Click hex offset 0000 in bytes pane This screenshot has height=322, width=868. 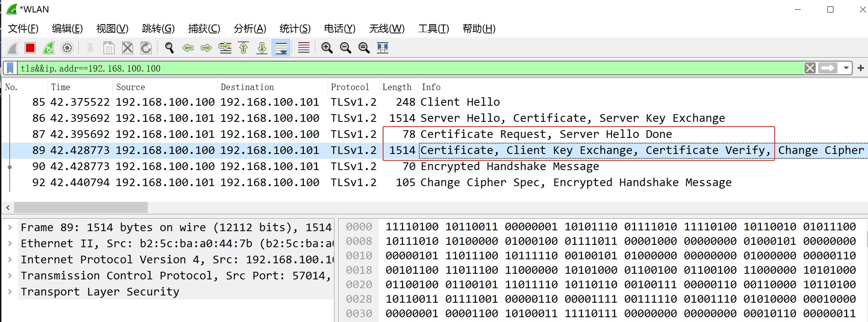359,227
